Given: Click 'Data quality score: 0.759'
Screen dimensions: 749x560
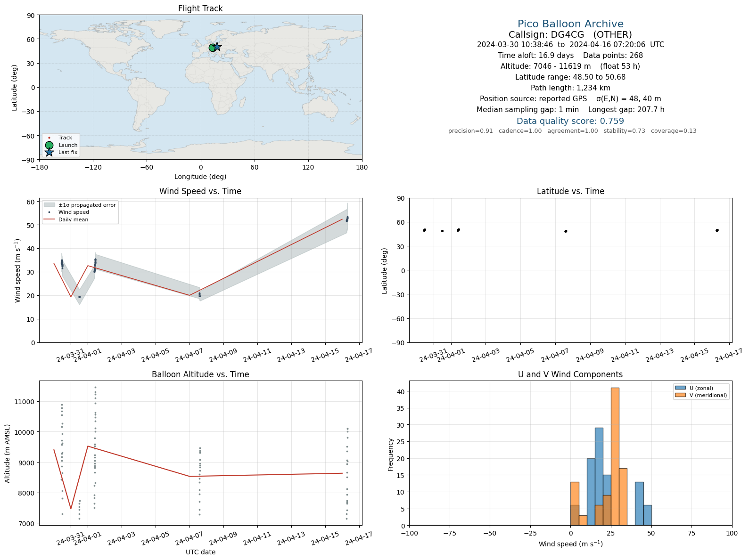Looking at the screenshot, I should (570, 121).
